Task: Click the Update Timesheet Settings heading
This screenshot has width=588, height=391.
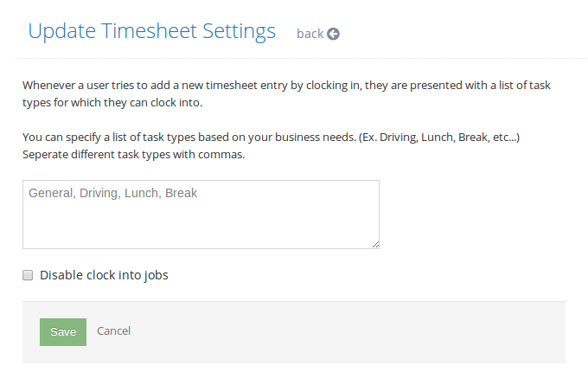Action: (152, 31)
